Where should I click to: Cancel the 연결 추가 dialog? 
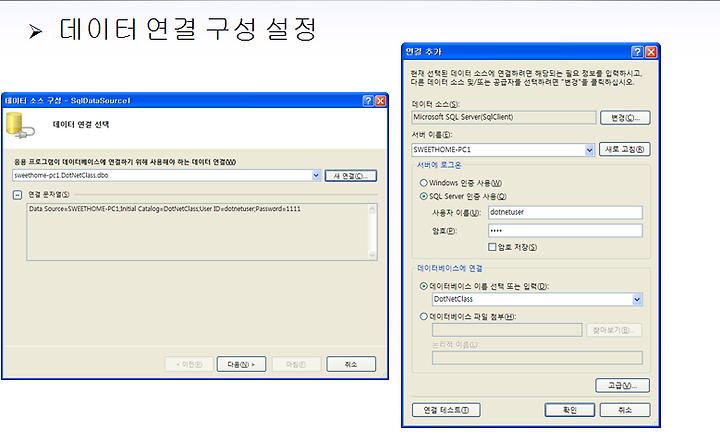point(625,410)
